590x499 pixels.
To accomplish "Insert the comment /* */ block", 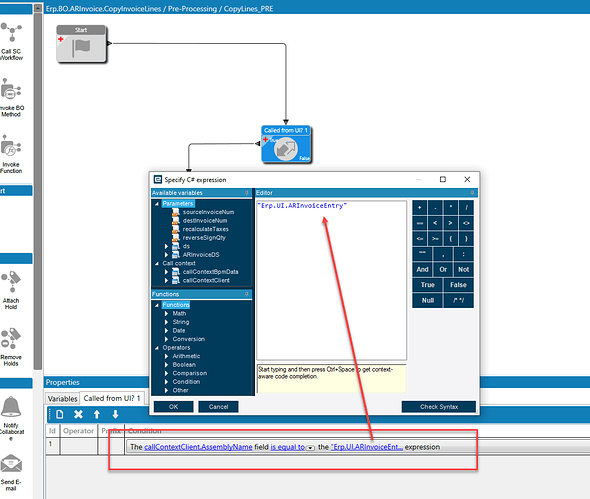I will 458,300.
